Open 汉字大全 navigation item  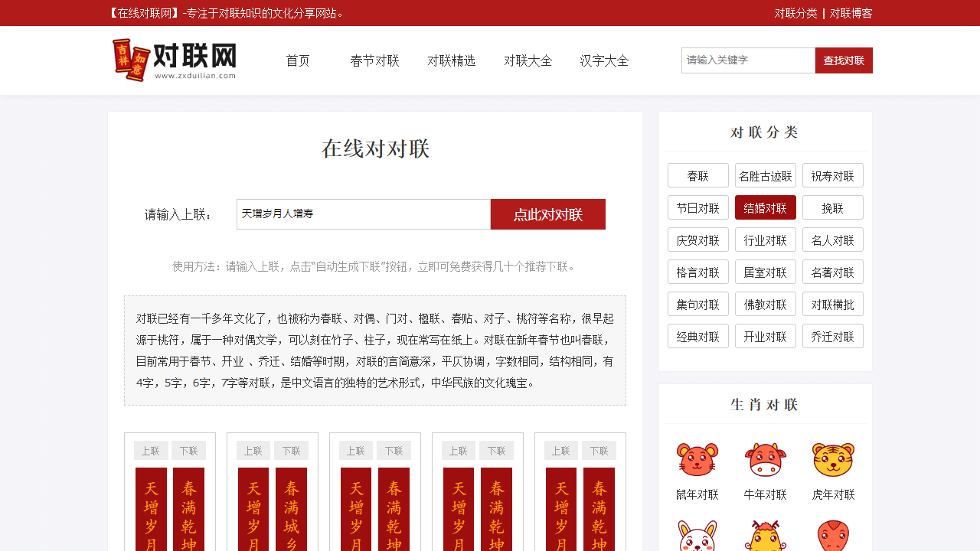pyautogui.click(x=604, y=60)
